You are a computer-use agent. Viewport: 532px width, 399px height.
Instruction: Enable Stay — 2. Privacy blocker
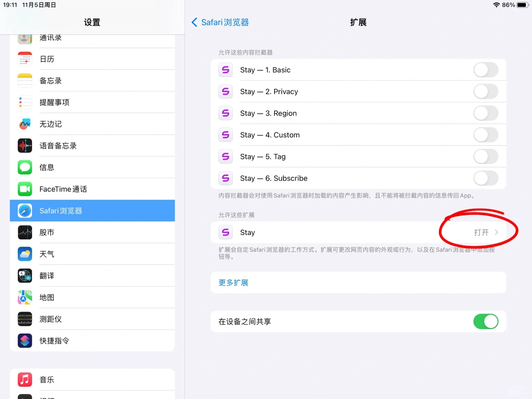(486, 92)
